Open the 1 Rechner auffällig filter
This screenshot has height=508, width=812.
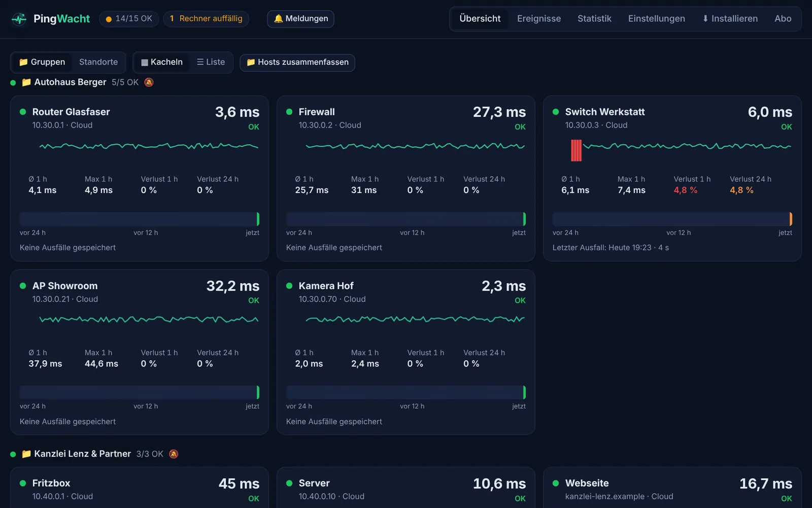[x=206, y=19]
